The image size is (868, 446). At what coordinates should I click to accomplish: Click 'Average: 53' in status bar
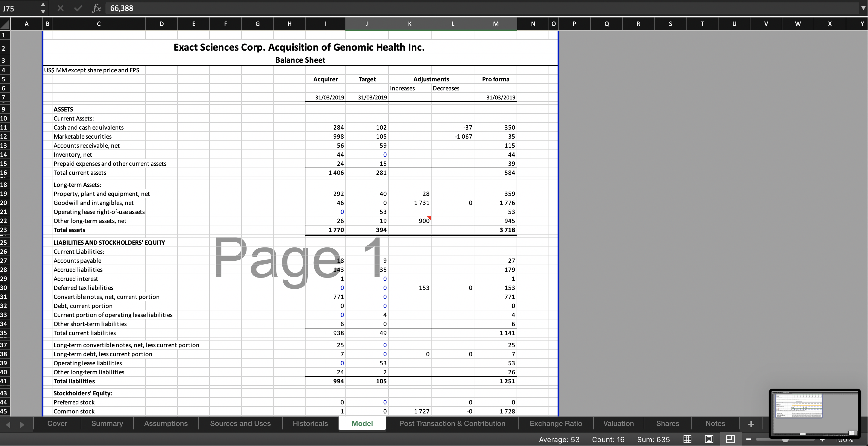[559, 440]
